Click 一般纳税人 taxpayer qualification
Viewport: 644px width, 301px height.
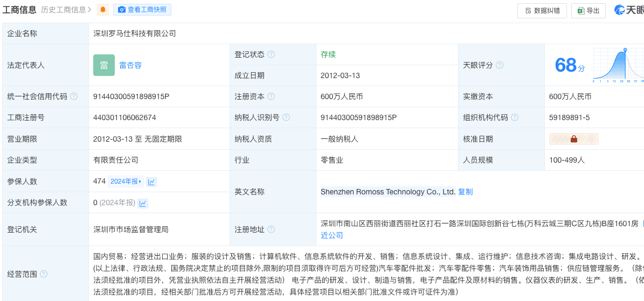[340, 139]
